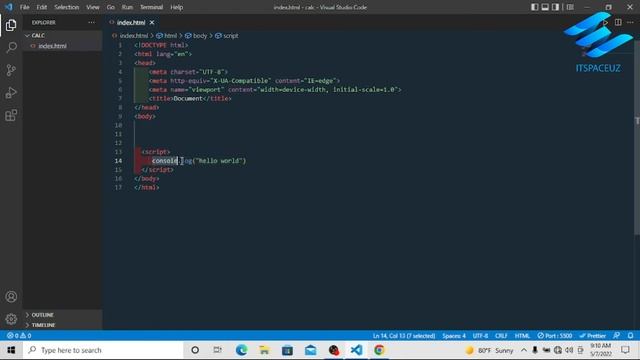Click the errors and warnings status indicator
This screenshot has height=360, width=640.
click(19, 336)
